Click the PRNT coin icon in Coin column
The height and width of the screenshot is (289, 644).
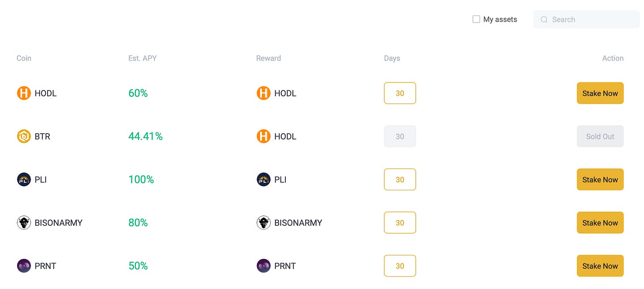coord(24,266)
